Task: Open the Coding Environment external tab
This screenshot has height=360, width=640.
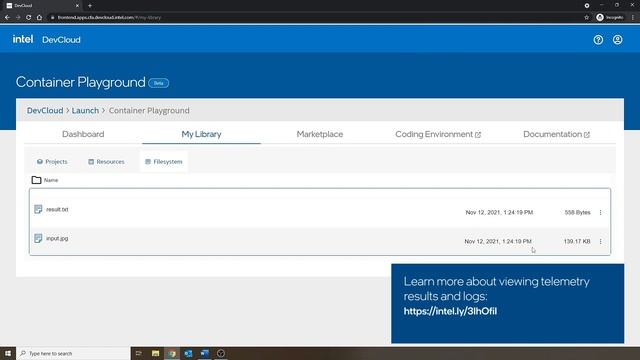Action: tap(438, 134)
